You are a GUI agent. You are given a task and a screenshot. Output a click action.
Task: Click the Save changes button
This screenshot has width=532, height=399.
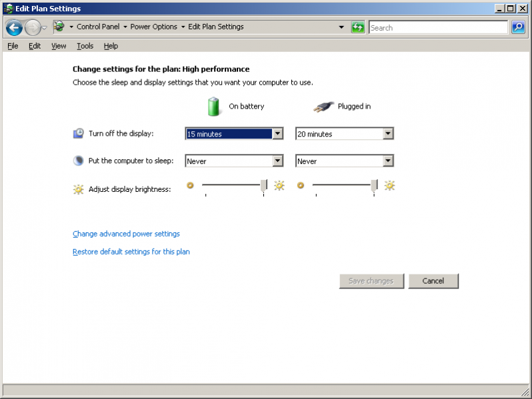(x=371, y=281)
